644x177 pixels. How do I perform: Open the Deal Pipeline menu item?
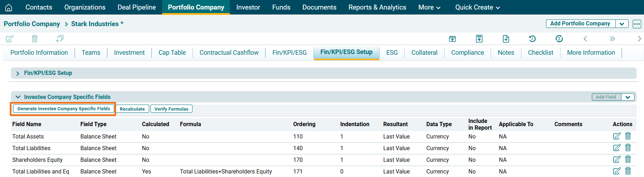pos(136,7)
